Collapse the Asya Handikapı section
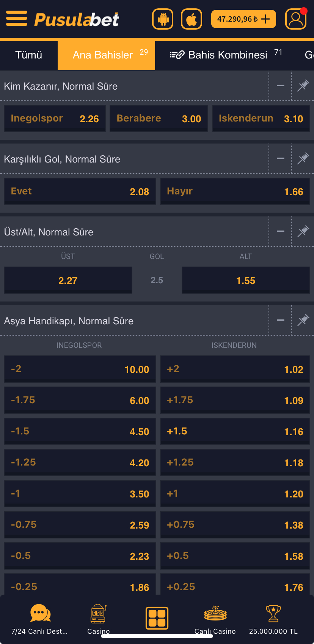Screen dimensions: 314x644 pyautogui.click(x=281, y=320)
